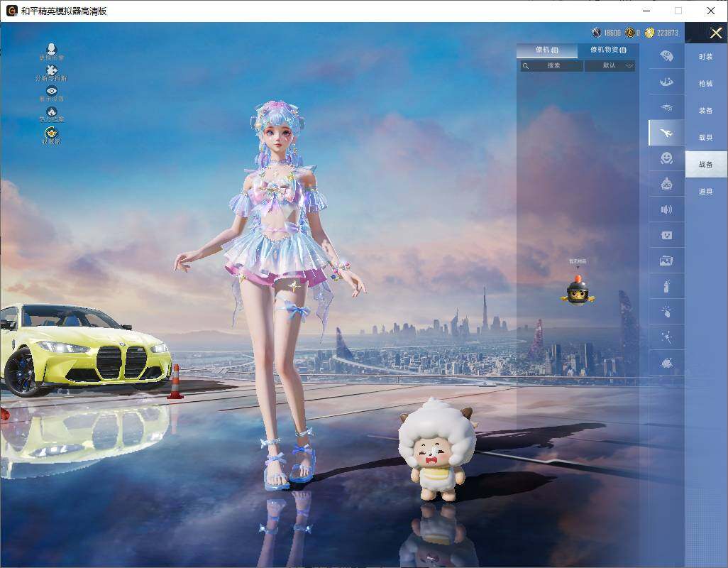The image size is (728, 568).
Task: Open the 时装 fashion tab
Action: point(706,57)
